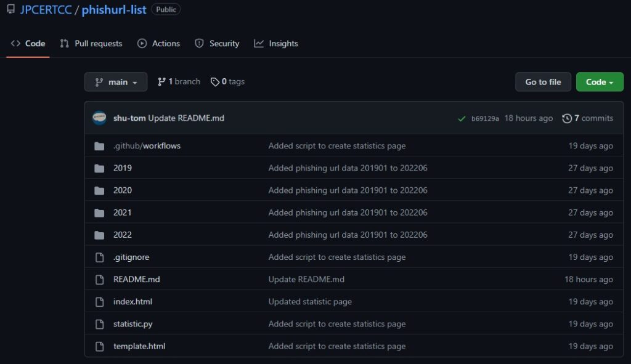631x364 pixels.
Task: Click the folder icon beside 2019
Action: click(x=100, y=168)
